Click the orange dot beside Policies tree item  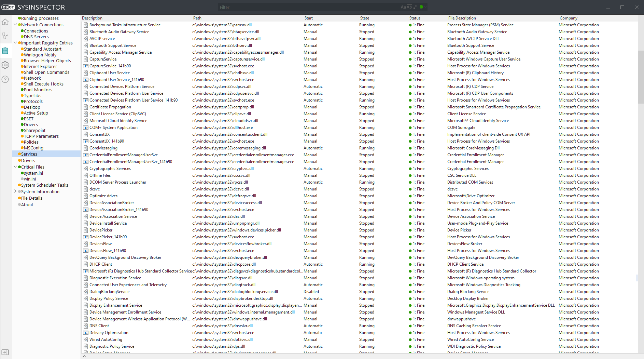22,142
